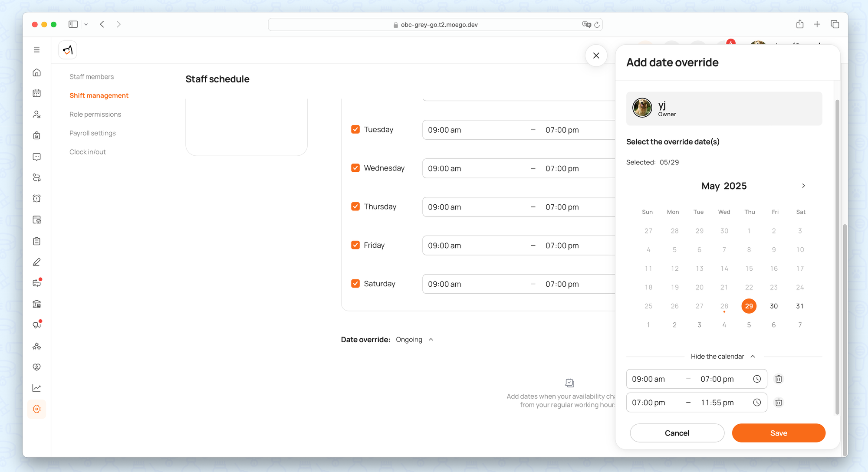Image resolution: width=868 pixels, height=472 pixels.
Task: Click the Save button
Action: [778, 433]
